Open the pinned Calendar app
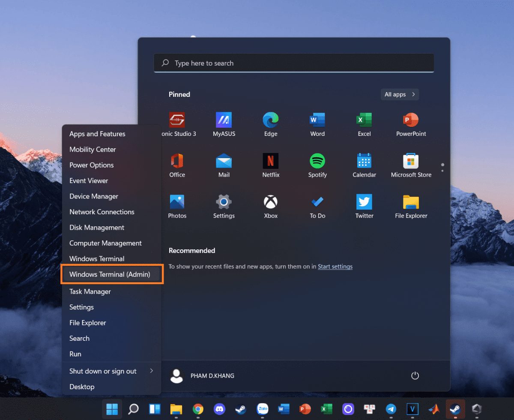Image resolution: width=514 pixels, height=420 pixels. (x=364, y=165)
